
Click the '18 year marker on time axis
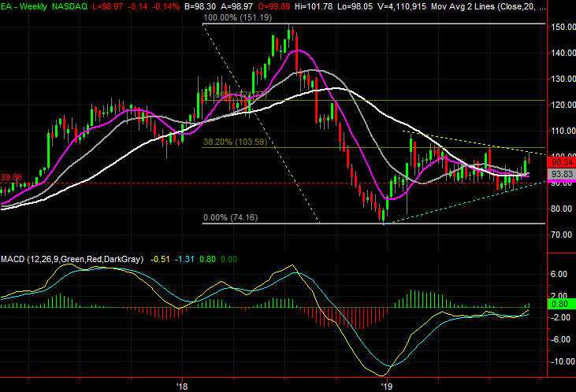click(182, 386)
